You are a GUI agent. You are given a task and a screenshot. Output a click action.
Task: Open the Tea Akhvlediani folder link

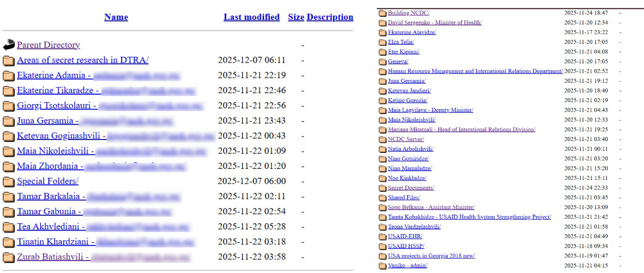[104, 227]
